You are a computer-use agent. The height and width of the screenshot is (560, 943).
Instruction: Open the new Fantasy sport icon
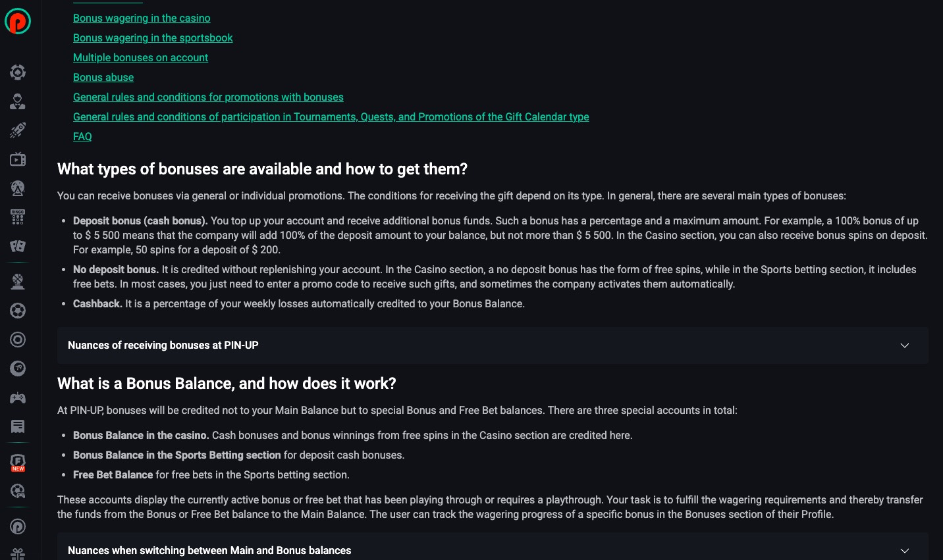[18, 461]
